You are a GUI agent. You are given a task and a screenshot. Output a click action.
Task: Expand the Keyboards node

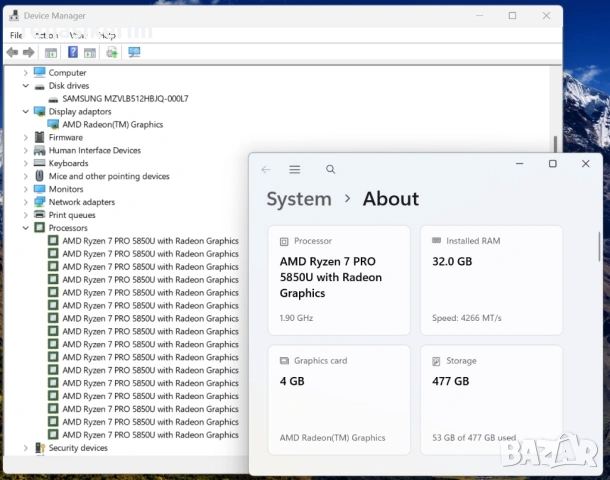click(x=26, y=163)
